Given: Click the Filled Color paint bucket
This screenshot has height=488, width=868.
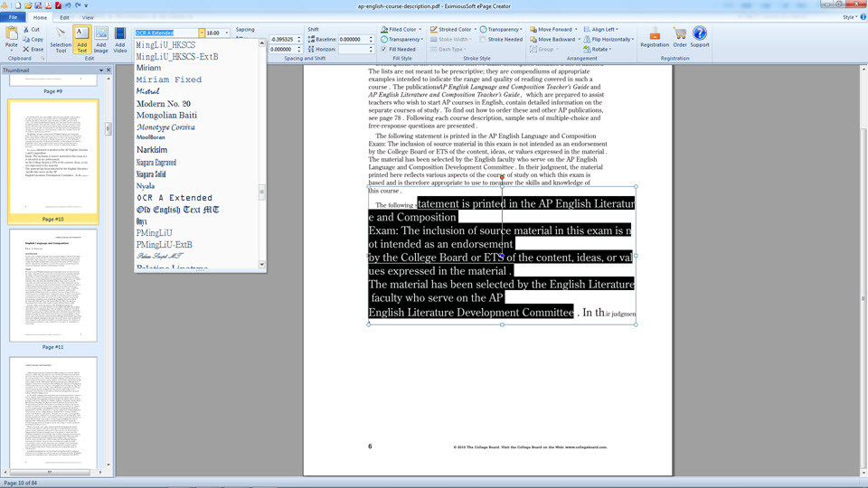Looking at the screenshot, I should point(384,29).
